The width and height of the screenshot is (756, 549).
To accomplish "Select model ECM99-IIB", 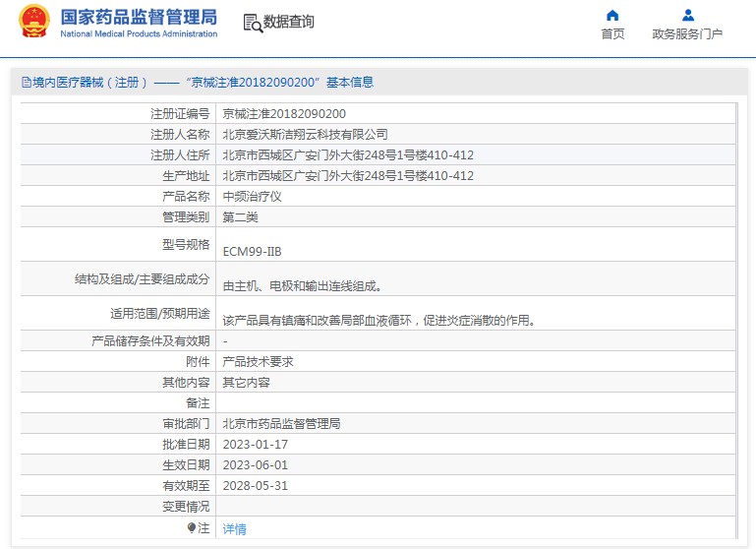I will pyautogui.click(x=252, y=251).
